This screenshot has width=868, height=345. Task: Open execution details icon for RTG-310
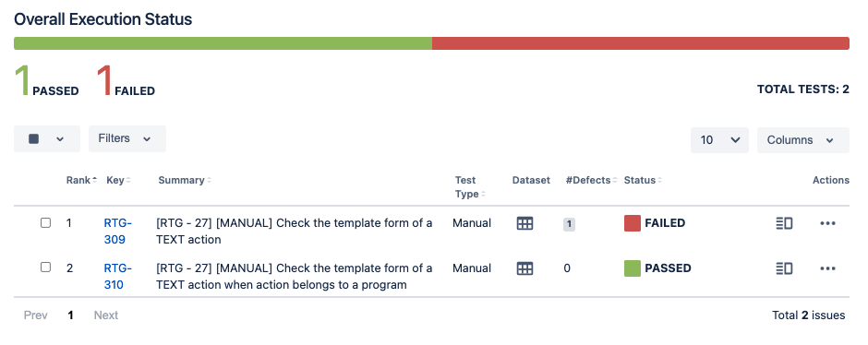(x=784, y=268)
